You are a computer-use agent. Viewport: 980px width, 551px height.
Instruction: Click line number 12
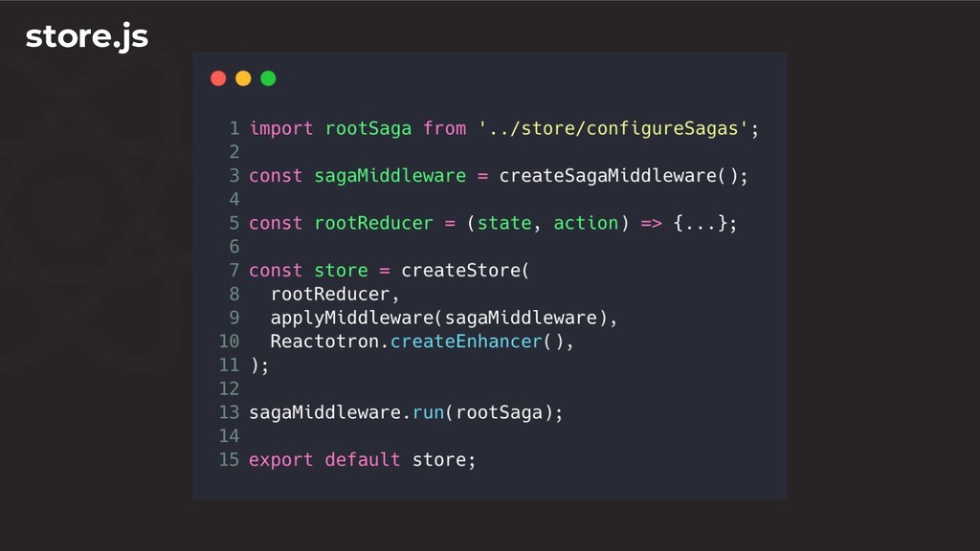pyautogui.click(x=229, y=388)
